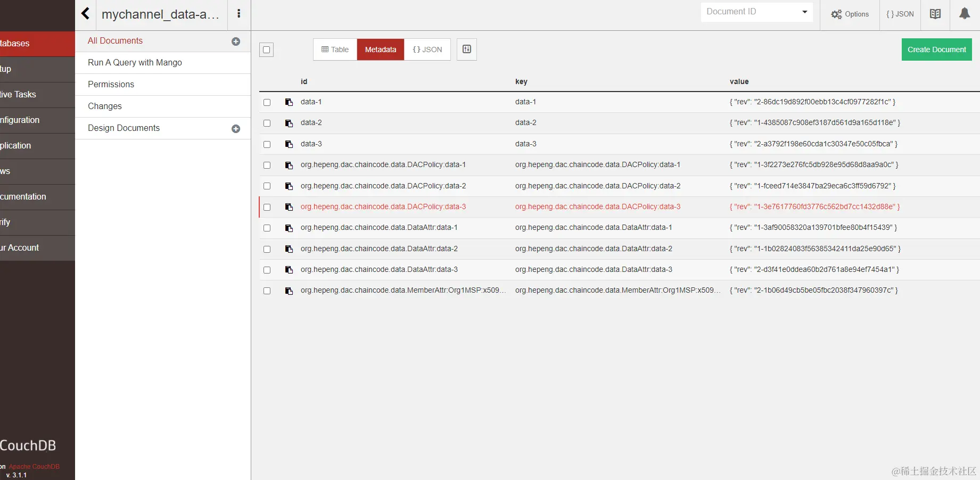Viewport: 980px width, 480px height.
Task: Copy icon for document data-1
Action: tap(289, 102)
